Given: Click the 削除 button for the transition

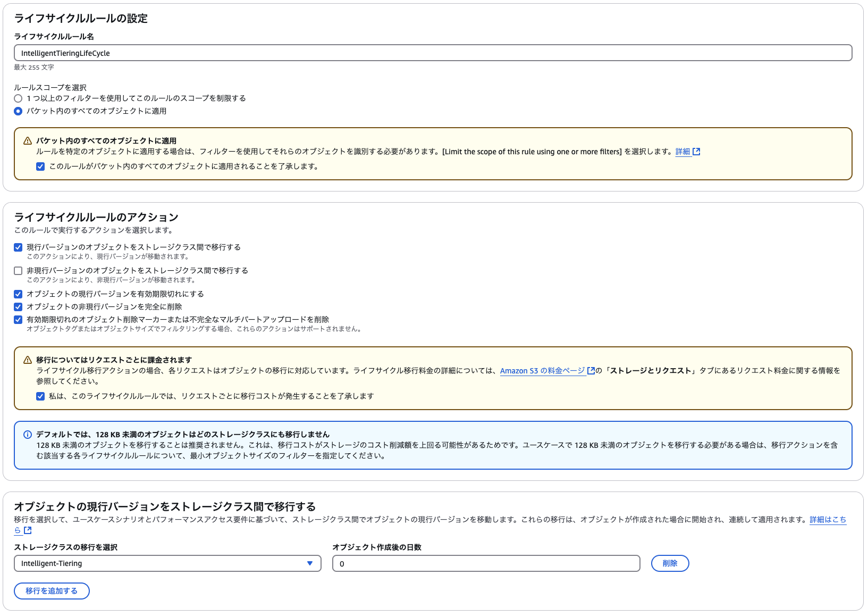Looking at the screenshot, I should point(670,563).
